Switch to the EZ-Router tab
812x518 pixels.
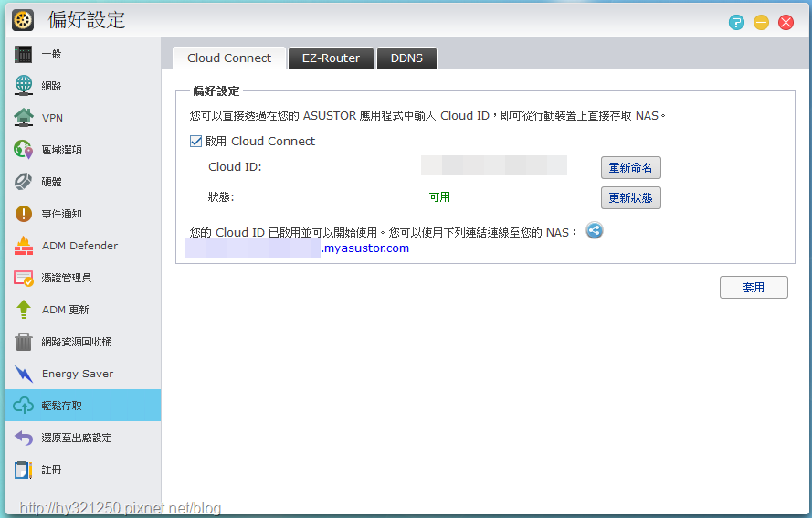331,58
